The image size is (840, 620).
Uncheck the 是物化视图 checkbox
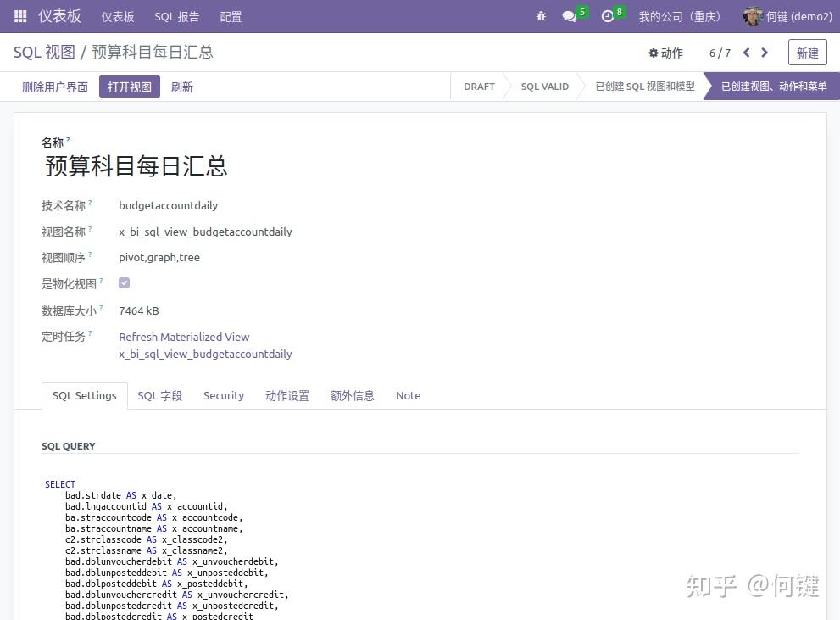coord(124,282)
